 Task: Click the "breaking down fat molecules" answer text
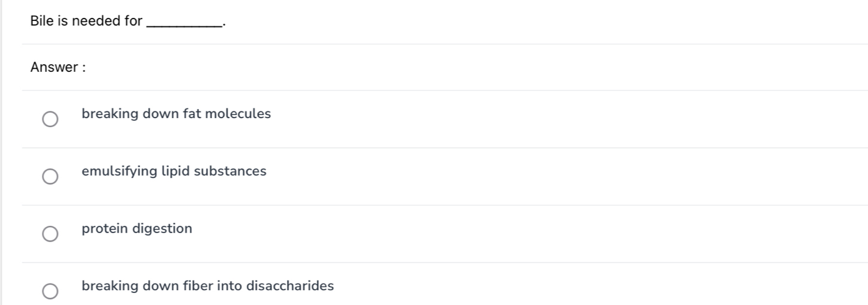point(176,114)
